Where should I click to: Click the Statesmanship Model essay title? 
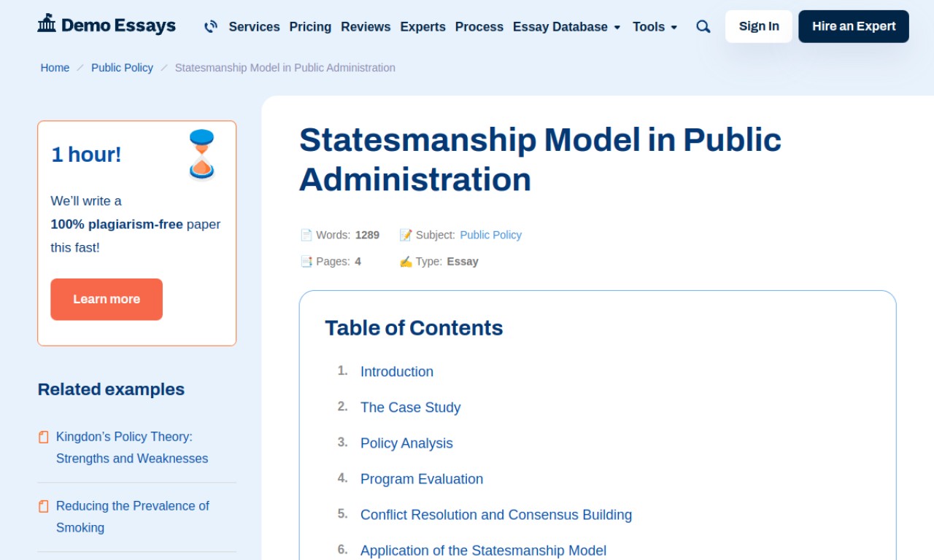[x=540, y=160]
